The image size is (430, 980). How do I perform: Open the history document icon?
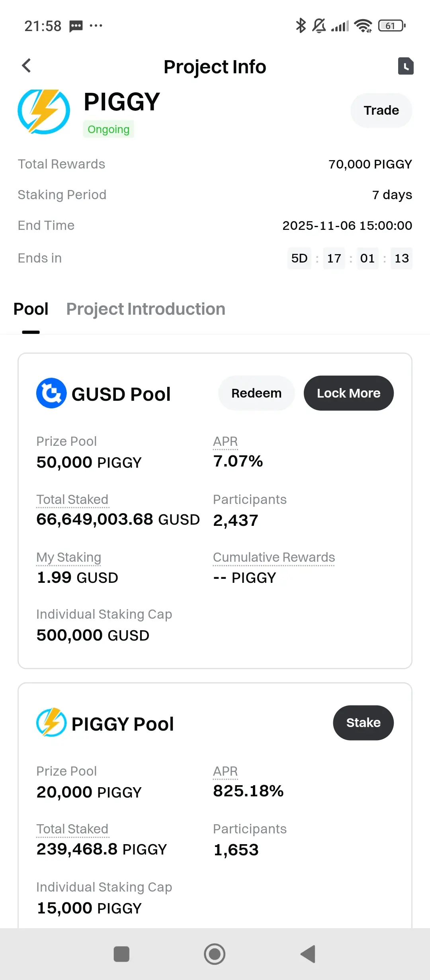406,66
